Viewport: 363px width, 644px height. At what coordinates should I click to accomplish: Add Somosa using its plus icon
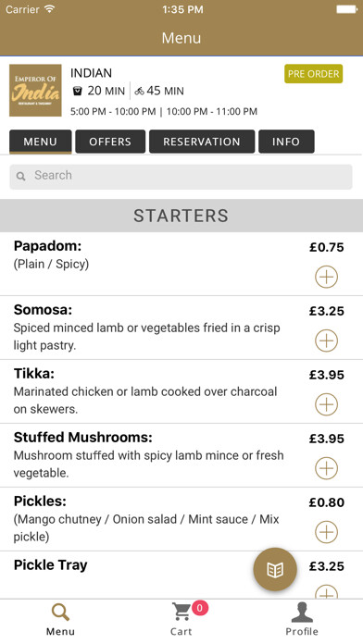coord(326,341)
